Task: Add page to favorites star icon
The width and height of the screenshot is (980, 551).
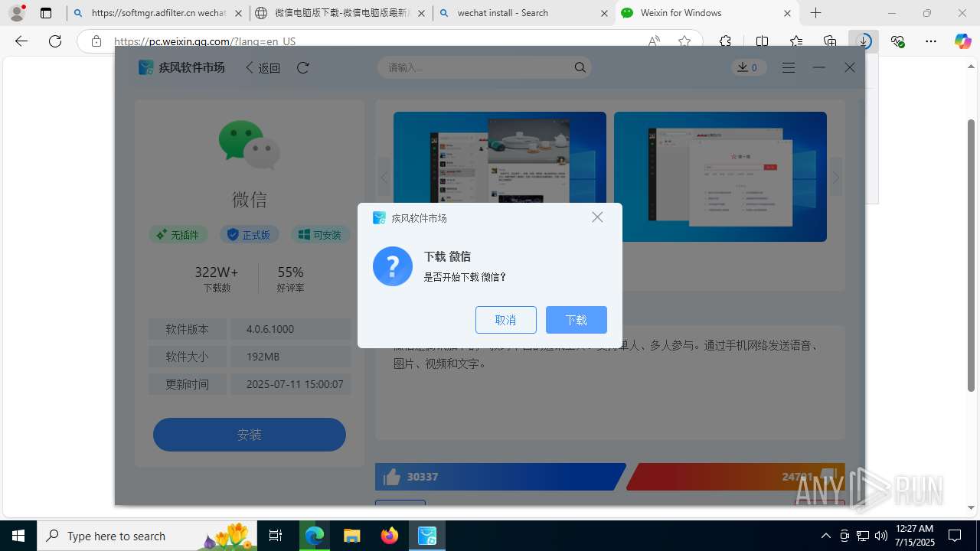Action: [684, 41]
